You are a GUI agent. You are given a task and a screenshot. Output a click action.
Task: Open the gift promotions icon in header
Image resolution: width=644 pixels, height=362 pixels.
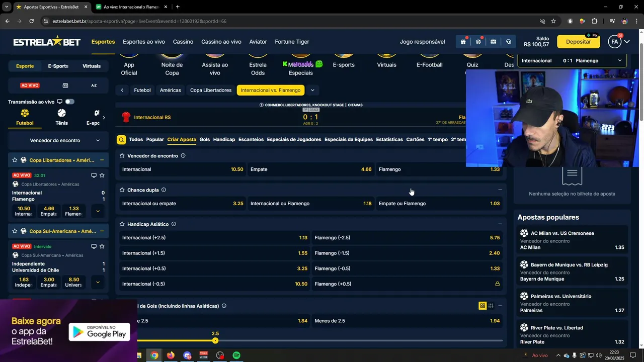463,42
